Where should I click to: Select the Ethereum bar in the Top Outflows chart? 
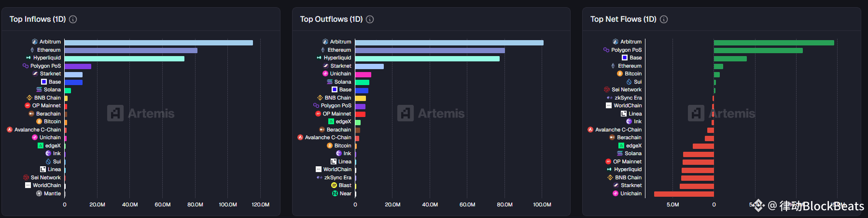[430, 50]
